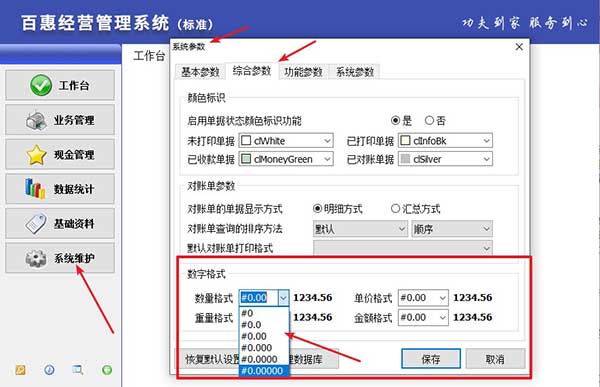The width and height of the screenshot is (600, 387).
Task: Click the monitor search icon at sidebar bottom
Action: [x=78, y=370]
